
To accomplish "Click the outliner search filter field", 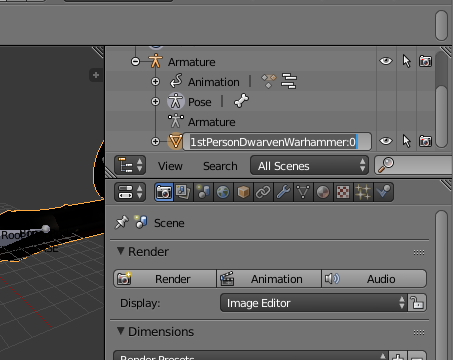I will [x=413, y=165].
